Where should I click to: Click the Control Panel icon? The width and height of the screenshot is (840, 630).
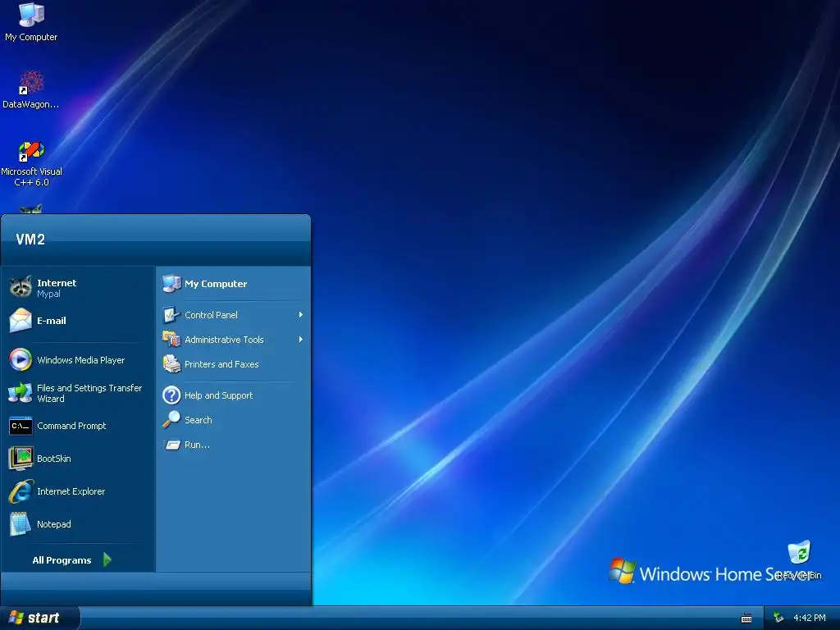click(x=171, y=315)
